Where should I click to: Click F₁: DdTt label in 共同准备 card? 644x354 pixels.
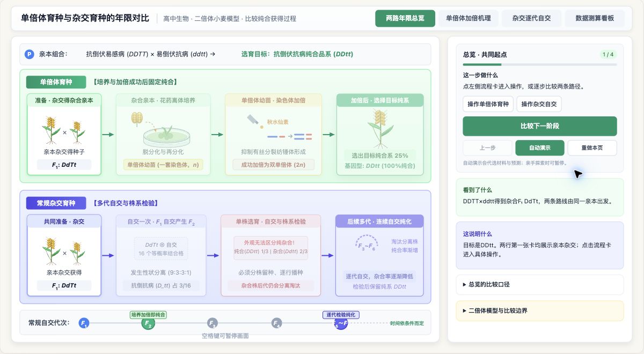pos(64,285)
